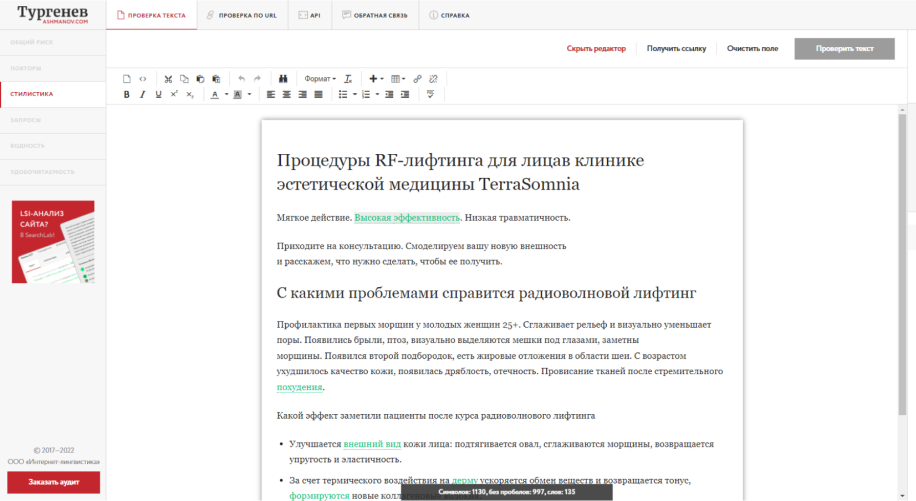
Task: Click the Заказать аудит button
Action: tap(53, 482)
